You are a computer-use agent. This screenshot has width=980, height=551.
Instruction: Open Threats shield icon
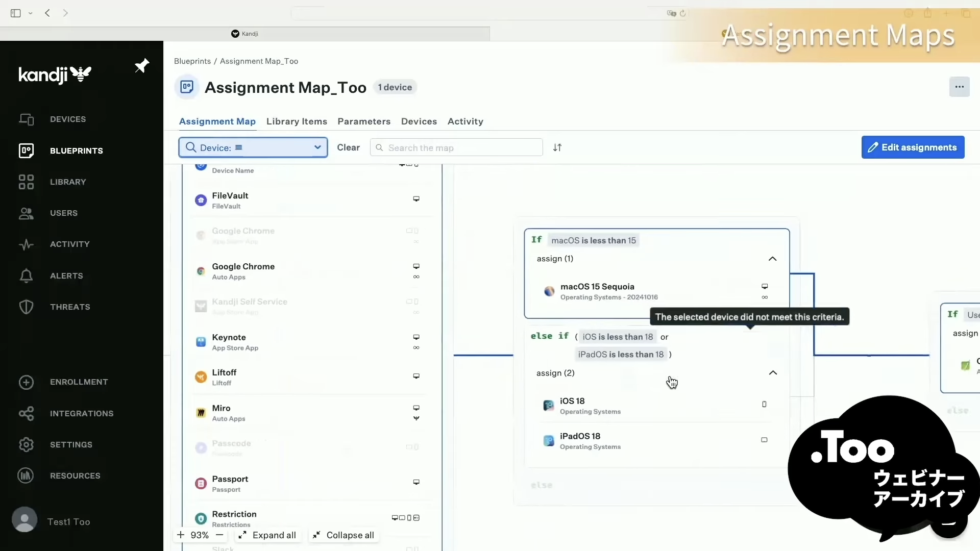tap(26, 307)
